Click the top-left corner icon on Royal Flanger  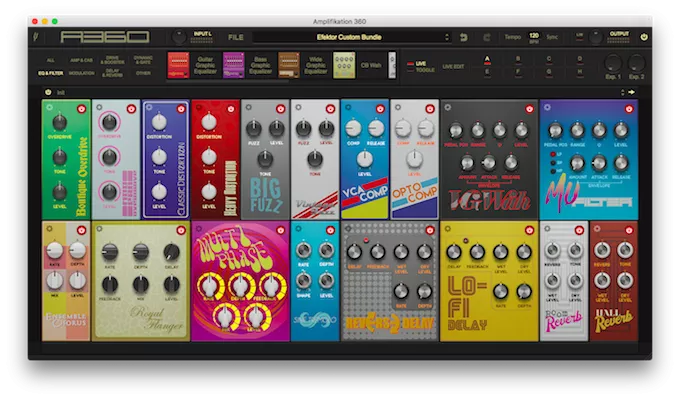click(x=99, y=229)
